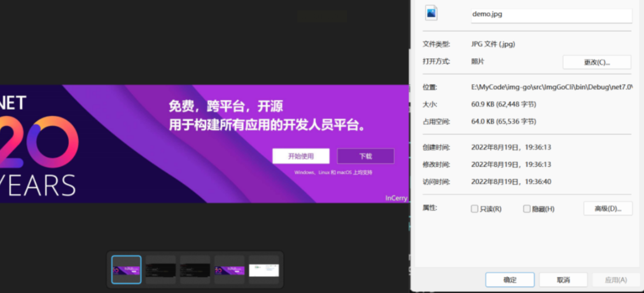Select the second dark thumbnail in filmstrip

pyautogui.click(x=161, y=270)
